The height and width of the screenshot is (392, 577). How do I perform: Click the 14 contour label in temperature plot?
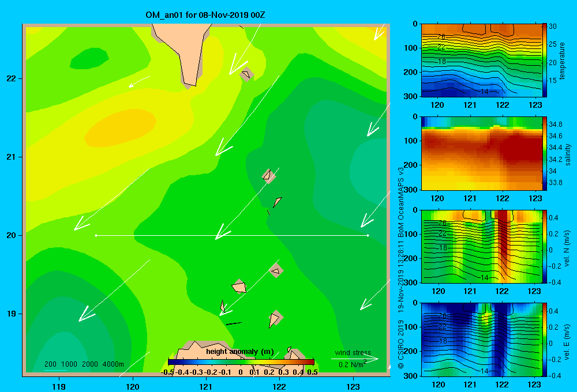pos(485,92)
